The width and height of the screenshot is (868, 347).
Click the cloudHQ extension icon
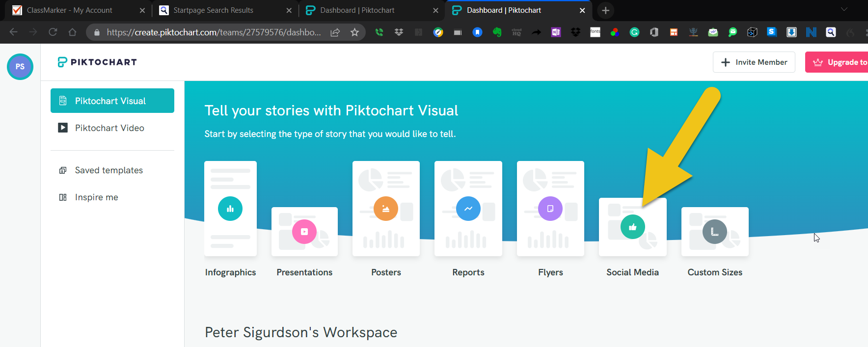516,32
